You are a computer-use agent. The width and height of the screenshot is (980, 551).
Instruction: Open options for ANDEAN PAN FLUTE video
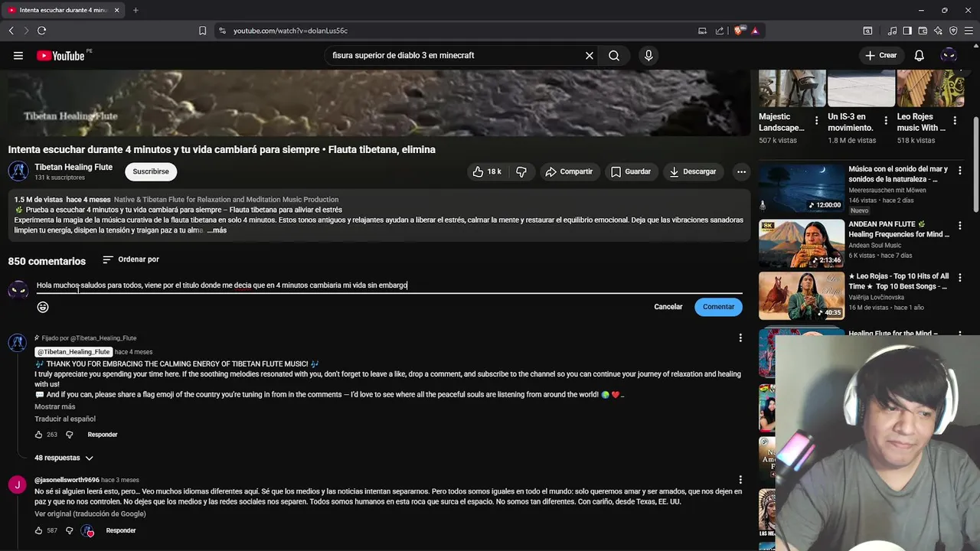pos(959,226)
